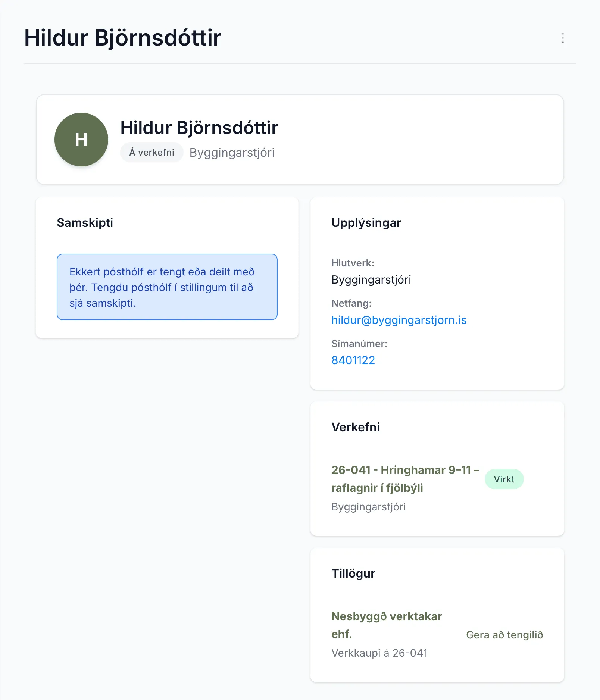Click the 'Símanúmer:' label
600x700 pixels.
359,344
